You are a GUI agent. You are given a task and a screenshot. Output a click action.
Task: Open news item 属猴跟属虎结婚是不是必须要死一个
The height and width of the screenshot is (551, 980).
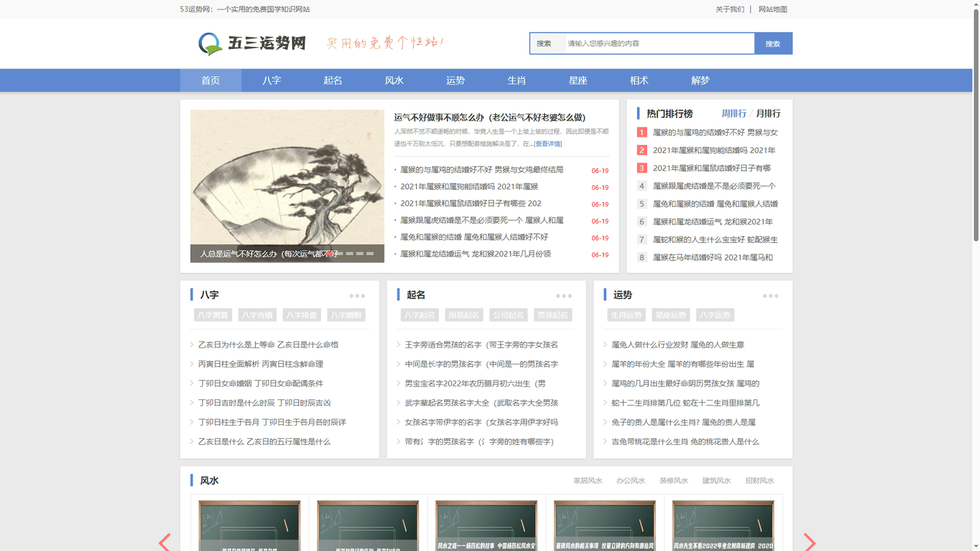click(482, 220)
